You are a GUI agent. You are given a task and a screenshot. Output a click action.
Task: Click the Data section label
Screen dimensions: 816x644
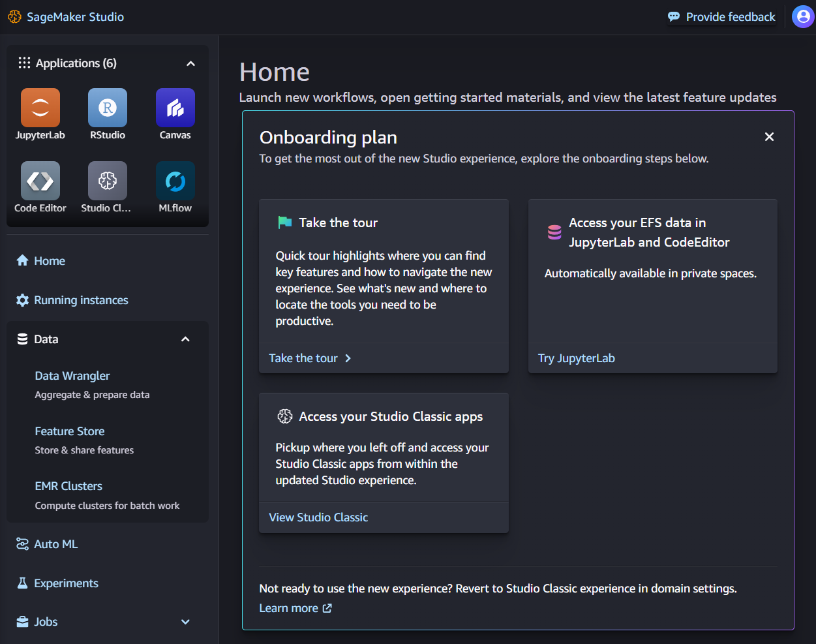pos(46,339)
